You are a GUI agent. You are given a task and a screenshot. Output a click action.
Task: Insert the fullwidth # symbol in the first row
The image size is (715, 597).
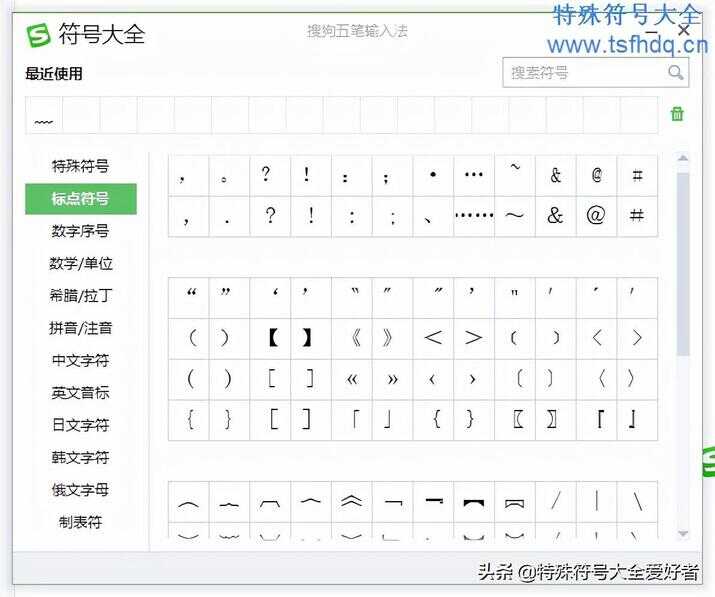pos(637,175)
